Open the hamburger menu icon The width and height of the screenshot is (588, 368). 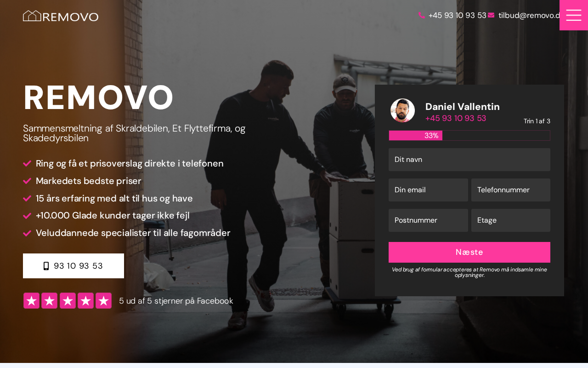(574, 15)
